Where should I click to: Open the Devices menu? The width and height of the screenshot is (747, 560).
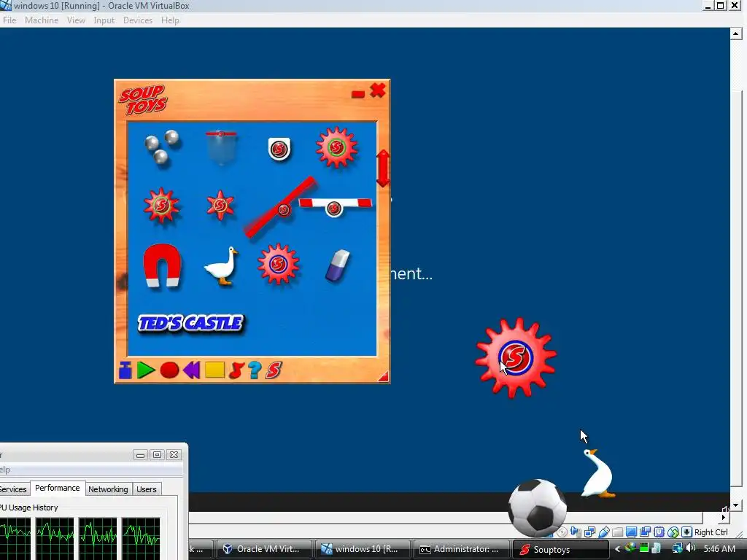click(138, 20)
